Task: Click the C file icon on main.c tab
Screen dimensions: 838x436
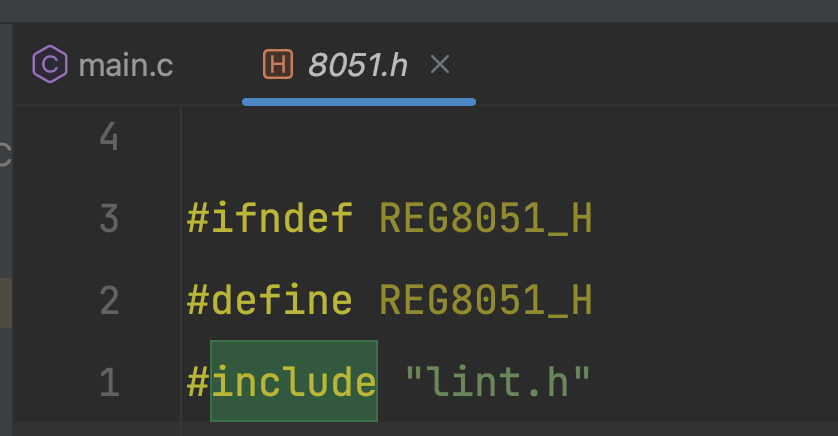Action: (50, 65)
